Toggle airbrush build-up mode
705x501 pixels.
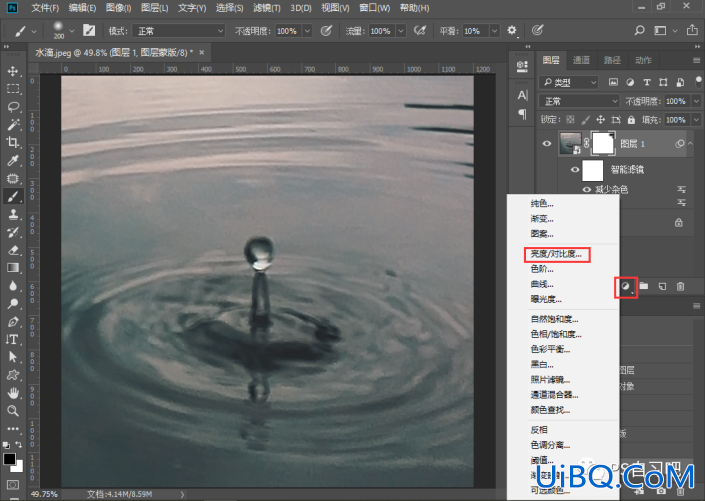pyautogui.click(x=420, y=31)
